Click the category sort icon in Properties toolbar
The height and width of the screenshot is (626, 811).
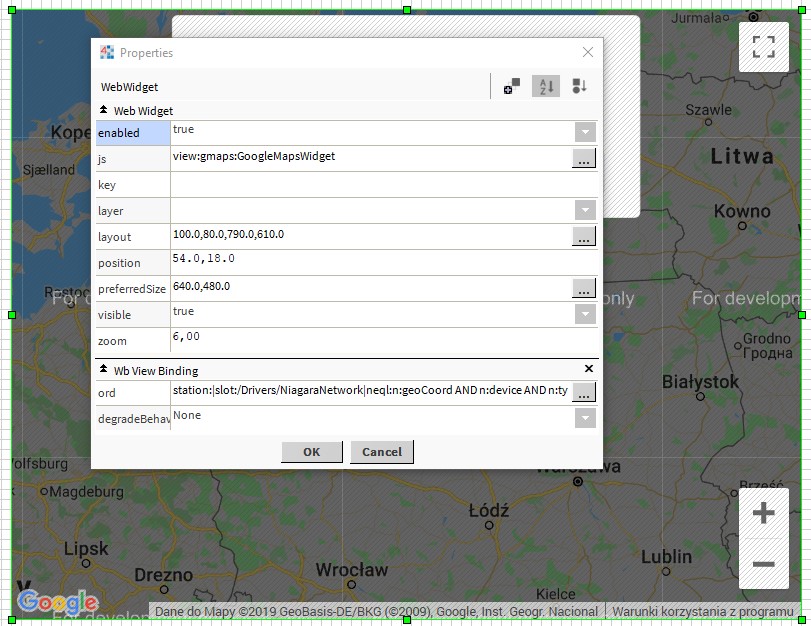click(x=579, y=87)
